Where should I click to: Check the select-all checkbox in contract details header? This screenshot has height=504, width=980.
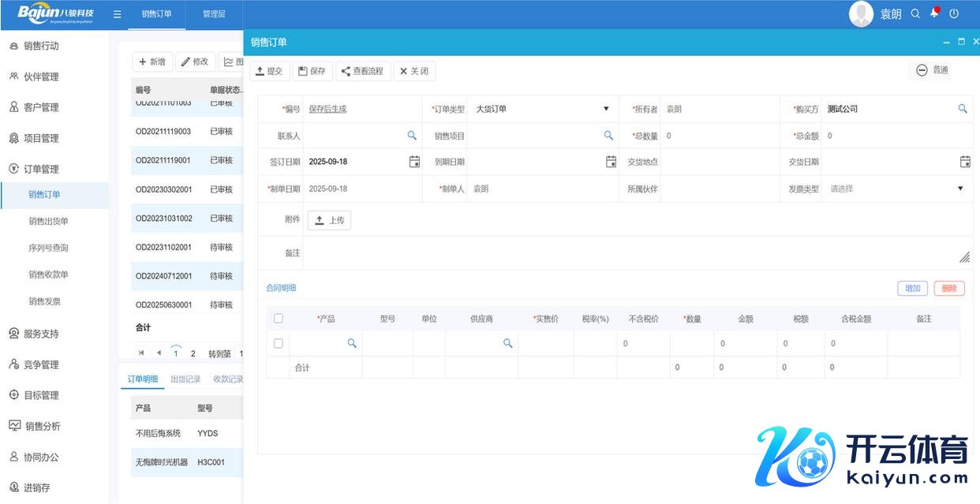tap(278, 319)
